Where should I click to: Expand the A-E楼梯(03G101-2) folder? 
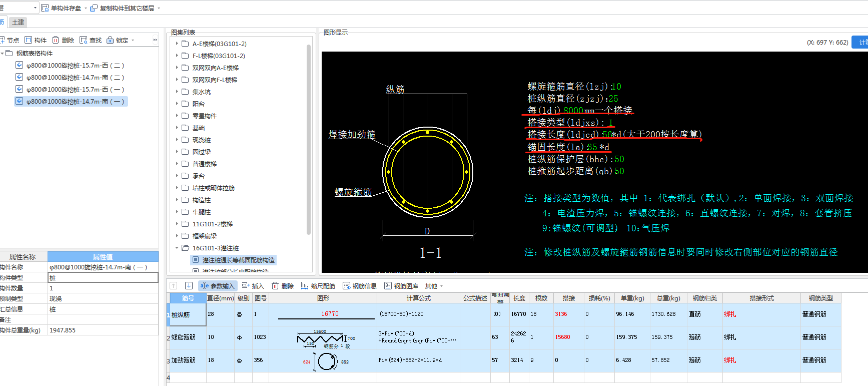tap(177, 44)
